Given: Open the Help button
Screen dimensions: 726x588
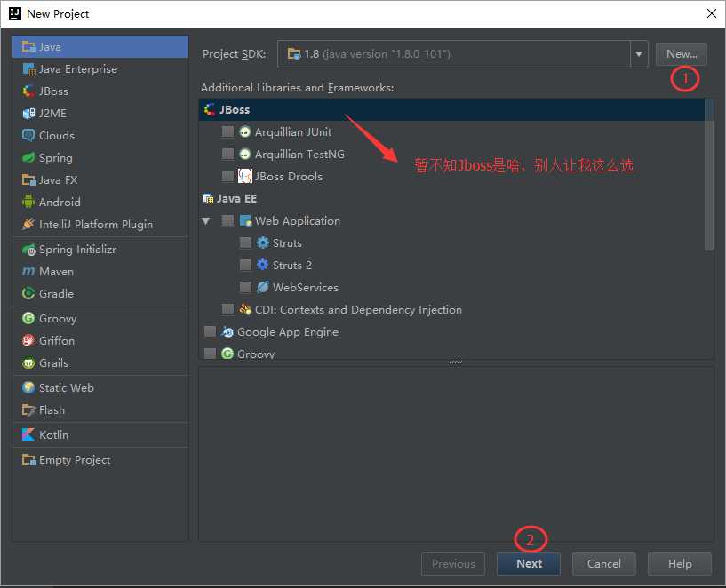Looking at the screenshot, I should 680,563.
